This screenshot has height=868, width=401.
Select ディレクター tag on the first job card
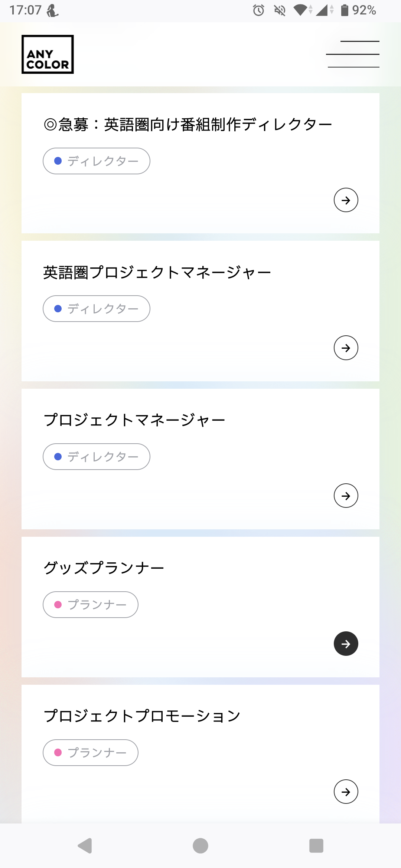click(97, 161)
